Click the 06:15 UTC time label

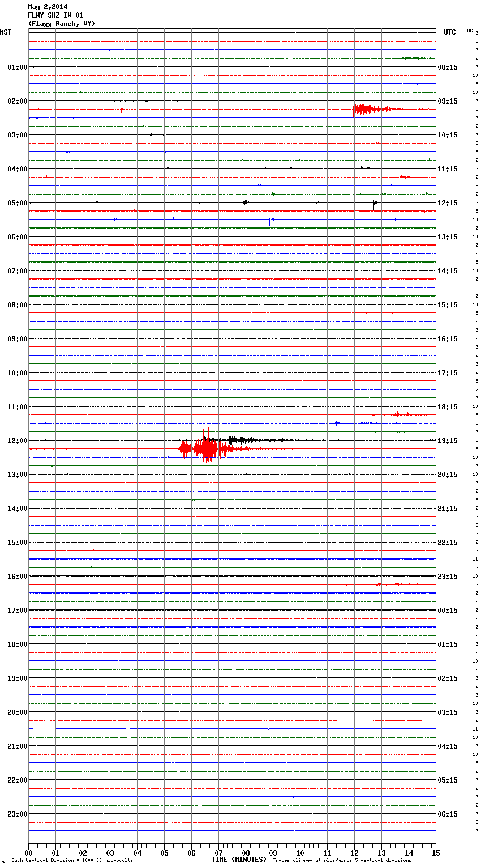[x=448, y=814]
